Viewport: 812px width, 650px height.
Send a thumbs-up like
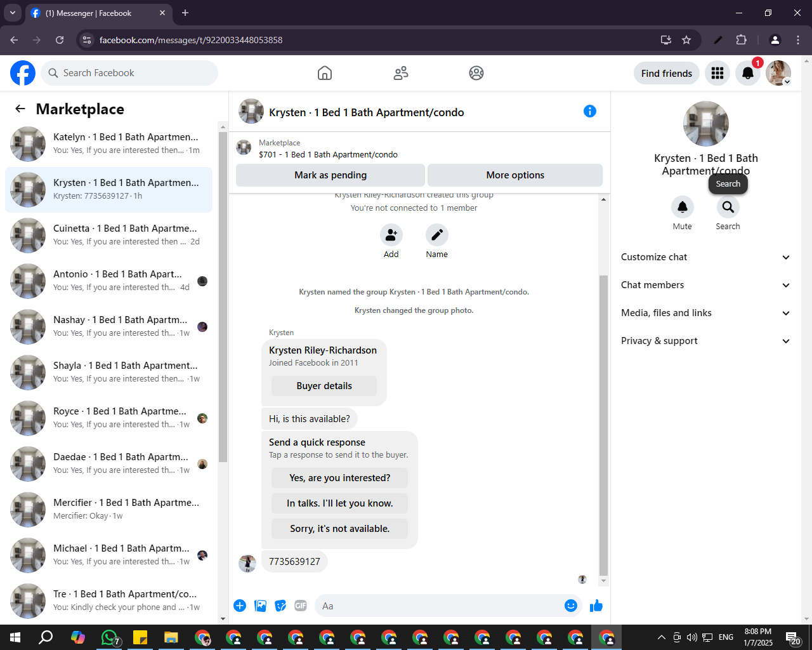coord(596,606)
